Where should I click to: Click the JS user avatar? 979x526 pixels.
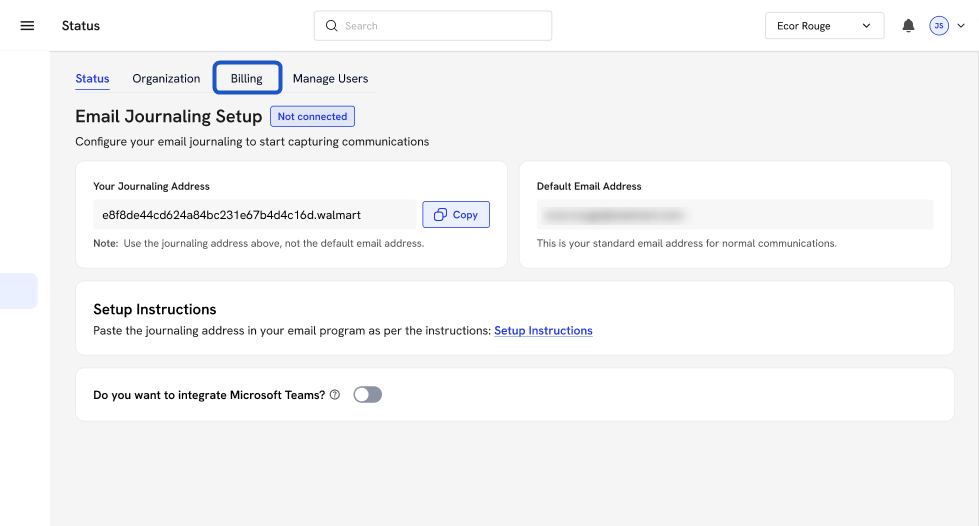coord(938,26)
